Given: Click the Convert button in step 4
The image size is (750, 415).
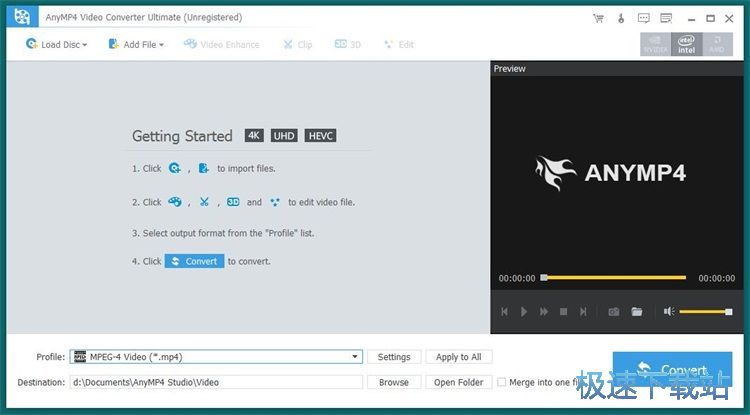Looking at the screenshot, I should coord(194,261).
